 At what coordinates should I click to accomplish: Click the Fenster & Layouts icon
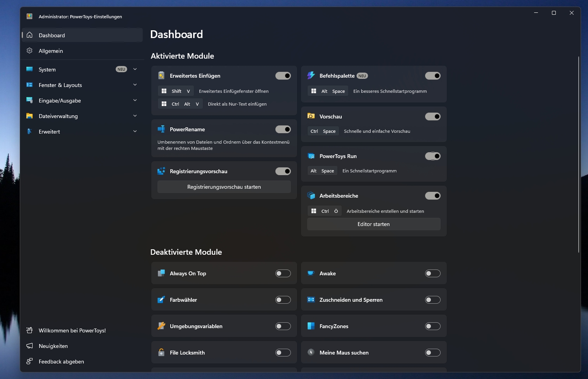29,85
